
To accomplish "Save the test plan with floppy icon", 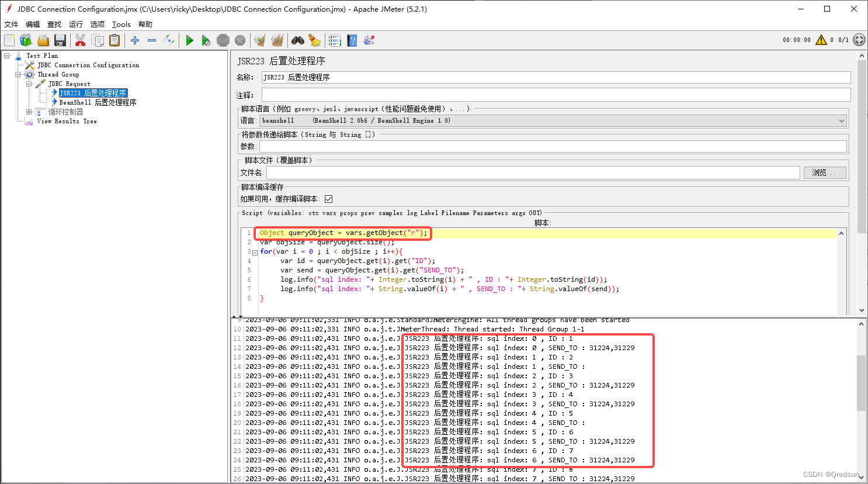I will point(60,40).
